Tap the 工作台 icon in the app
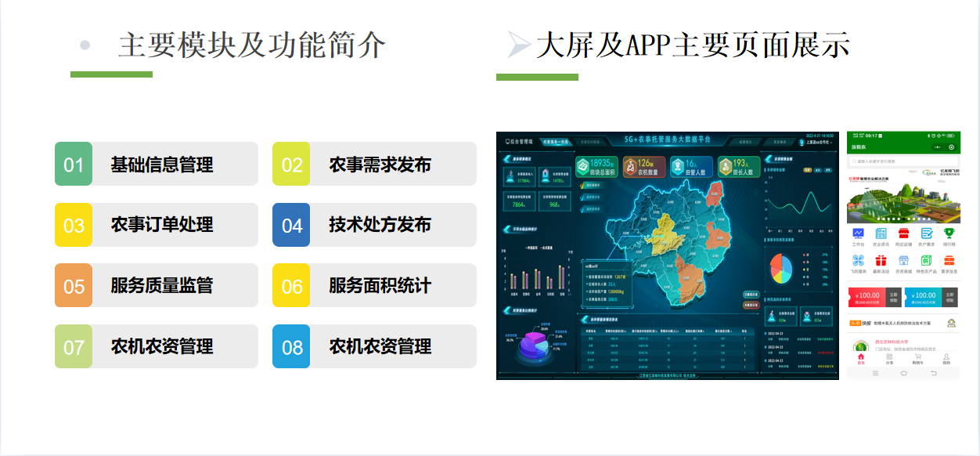Image resolution: width=980 pixels, height=456 pixels. (x=859, y=234)
